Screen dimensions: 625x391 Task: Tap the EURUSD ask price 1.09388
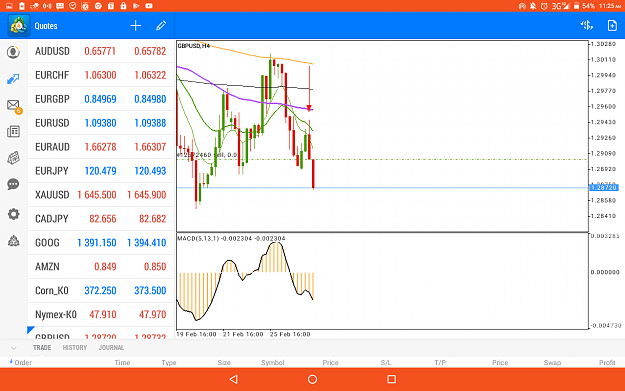pos(150,123)
